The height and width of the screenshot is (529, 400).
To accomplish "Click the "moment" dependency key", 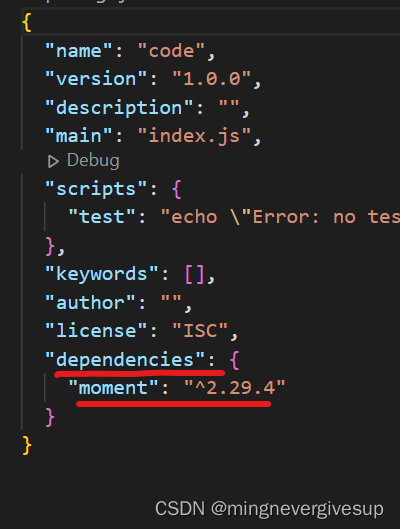I will tap(113, 388).
